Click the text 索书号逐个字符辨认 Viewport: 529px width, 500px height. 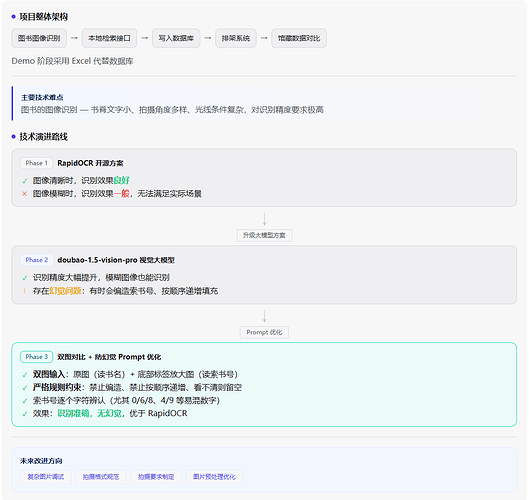(69, 400)
